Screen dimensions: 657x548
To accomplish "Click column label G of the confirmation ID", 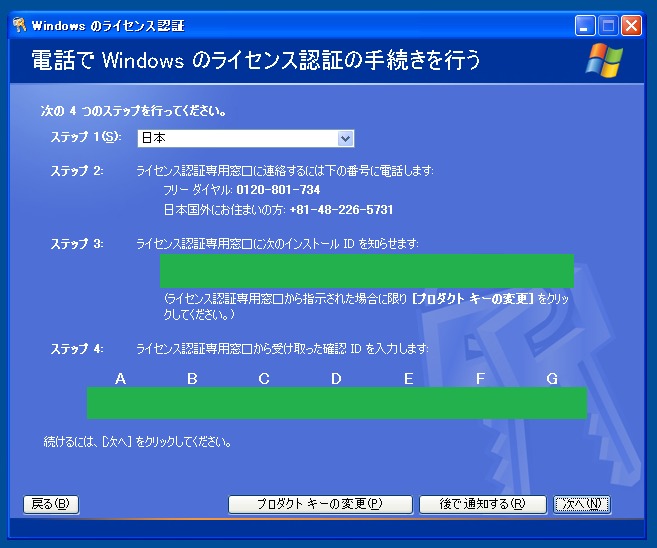I will [552, 379].
